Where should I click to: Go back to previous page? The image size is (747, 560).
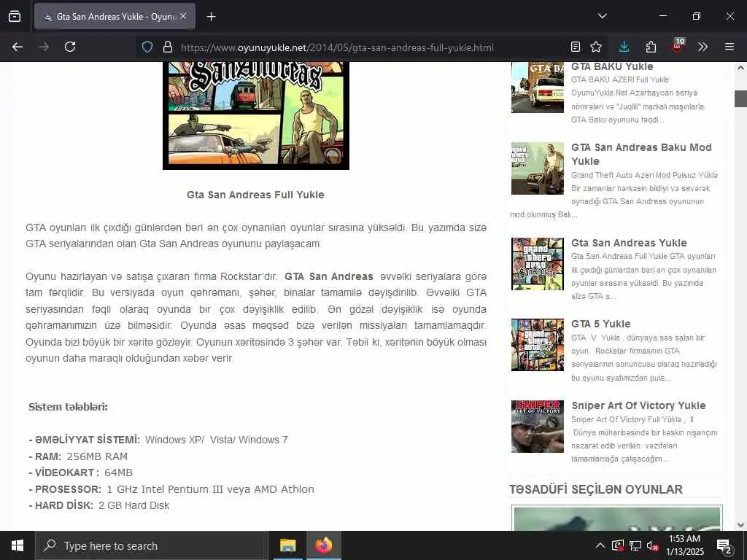click(x=18, y=47)
